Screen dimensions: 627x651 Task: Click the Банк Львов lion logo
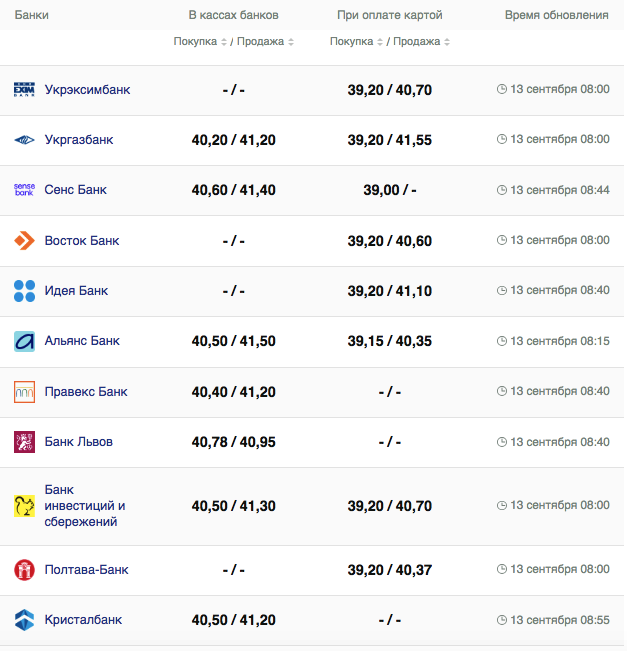[x=24, y=442]
